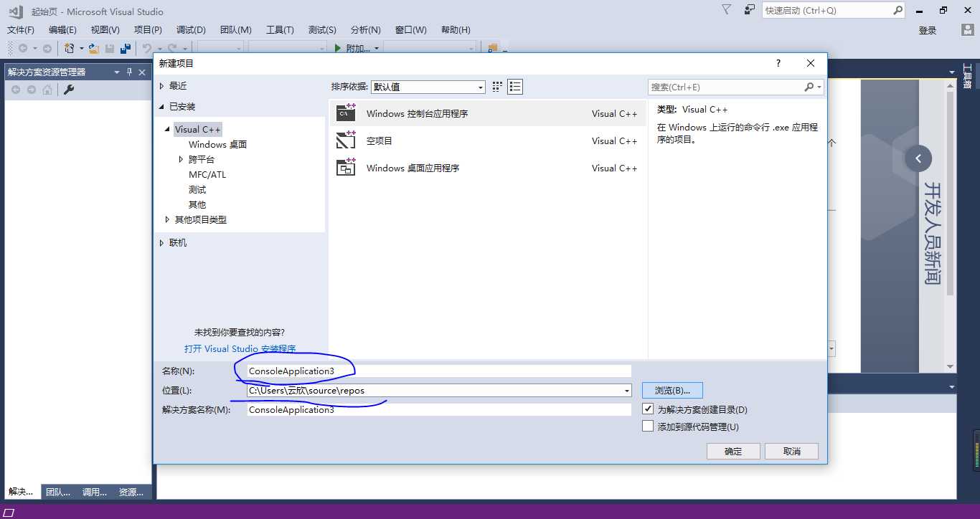Click the New Project toolbar icon
Screen dimensions: 980x519
70,49
